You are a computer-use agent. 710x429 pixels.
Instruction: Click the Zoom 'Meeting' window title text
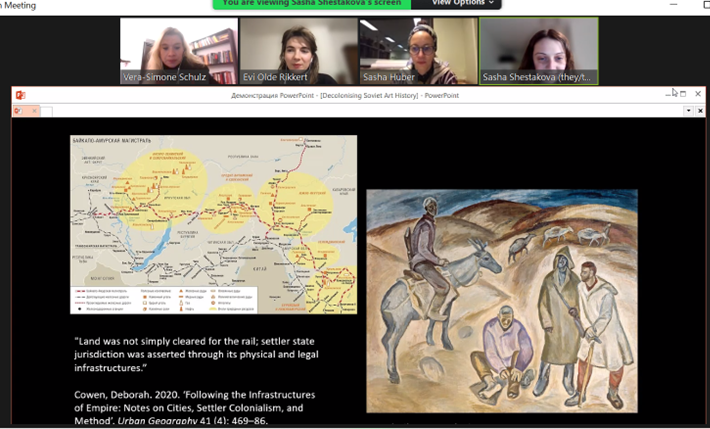tap(18, 5)
